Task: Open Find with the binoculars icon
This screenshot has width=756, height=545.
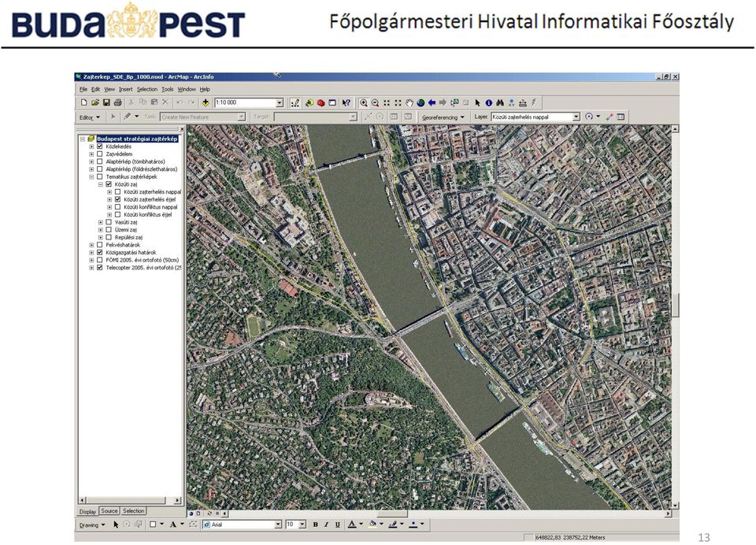Action: tap(500, 102)
